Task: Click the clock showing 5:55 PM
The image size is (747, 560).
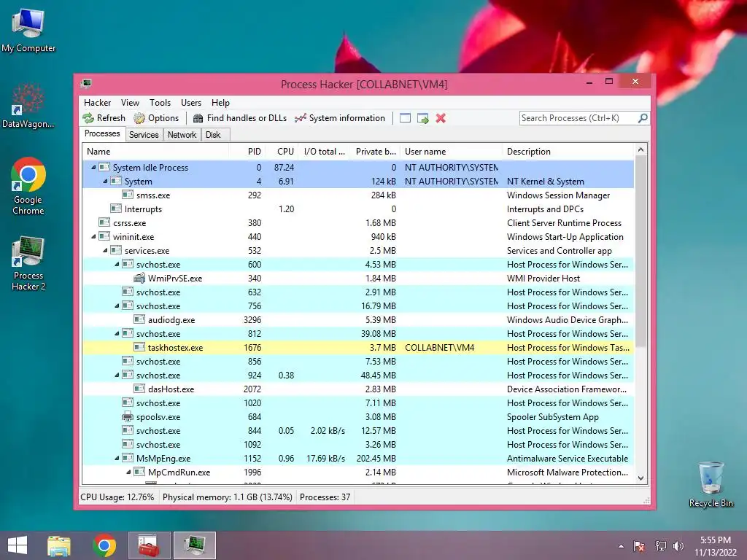Action: click(x=715, y=540)
